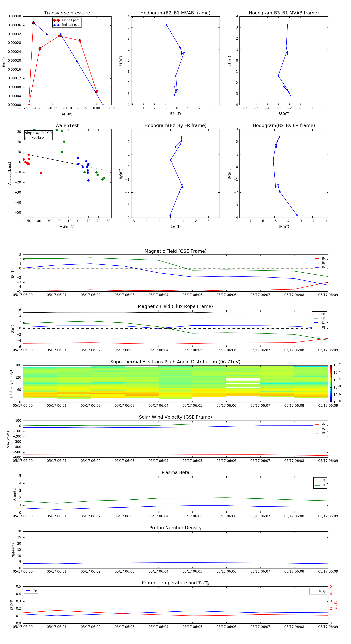Click 'Suprathermal Electrons Pitch Angle Distribution' title
Image resolution: width=351 pixels, height=644 pixels.
click(x=175, y=362)
